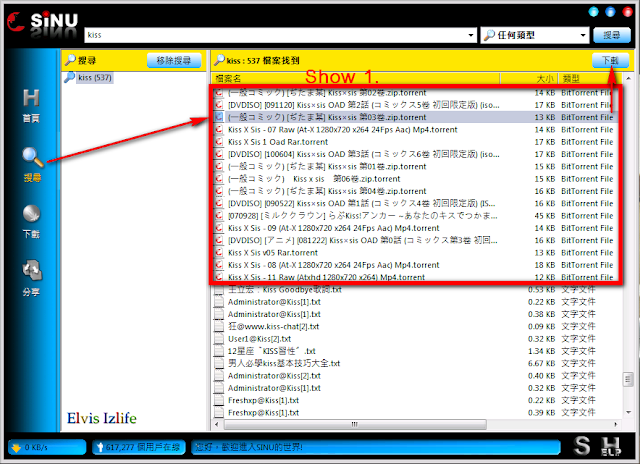640x464 pixels.
Task: Click torrent icon for Kiss X Sis - 07 Raw
Action: coord(219,129)
